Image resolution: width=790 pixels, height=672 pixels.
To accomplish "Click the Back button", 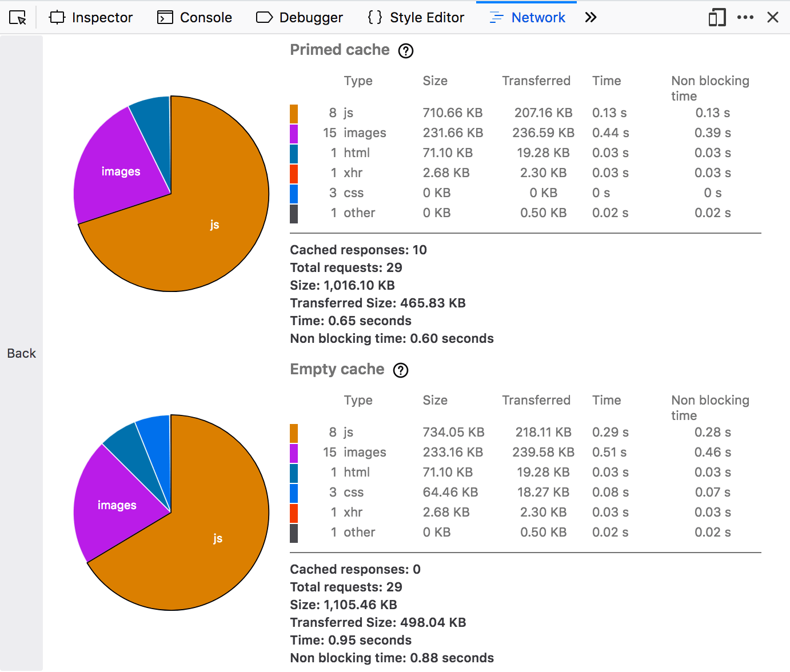I will 21,353.
